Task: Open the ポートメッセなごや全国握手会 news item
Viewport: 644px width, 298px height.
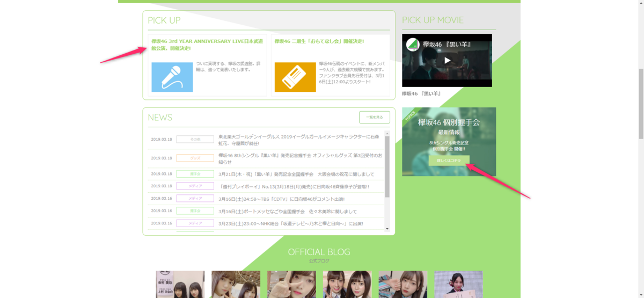Action: click(x=287, y=211)
